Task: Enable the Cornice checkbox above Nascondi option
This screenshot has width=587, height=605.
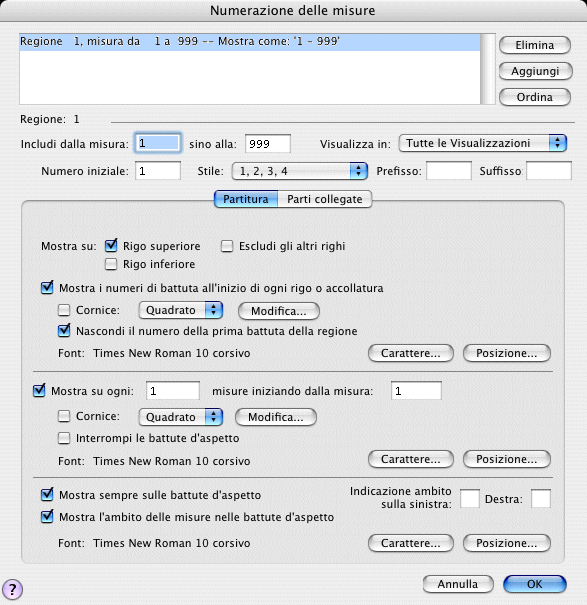Action: pos(64,310)
